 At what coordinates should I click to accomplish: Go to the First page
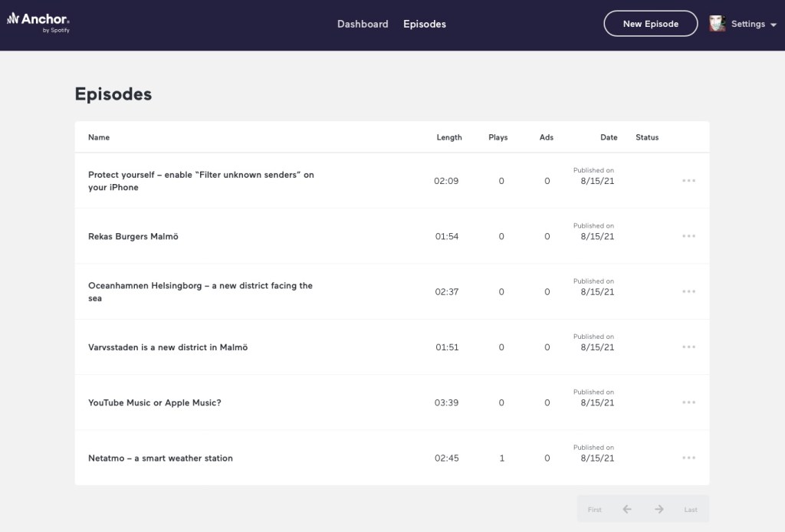(594, 508)
